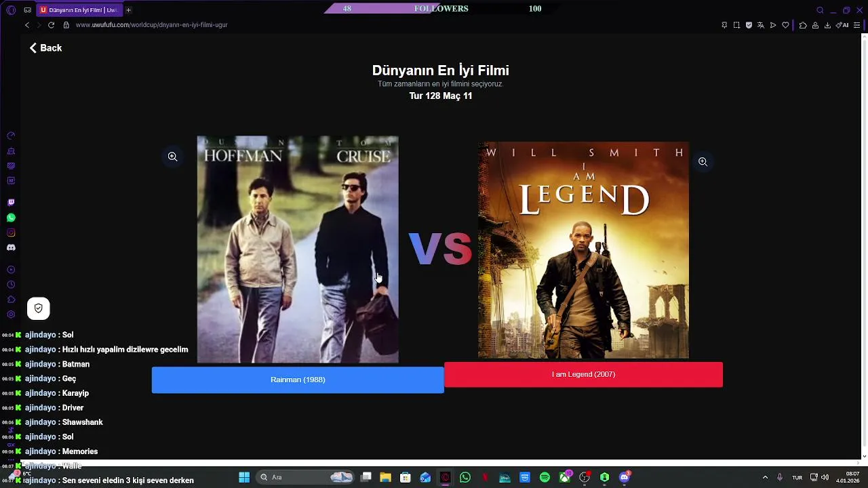Click the followers progress bar overlay

coord(441,9)
